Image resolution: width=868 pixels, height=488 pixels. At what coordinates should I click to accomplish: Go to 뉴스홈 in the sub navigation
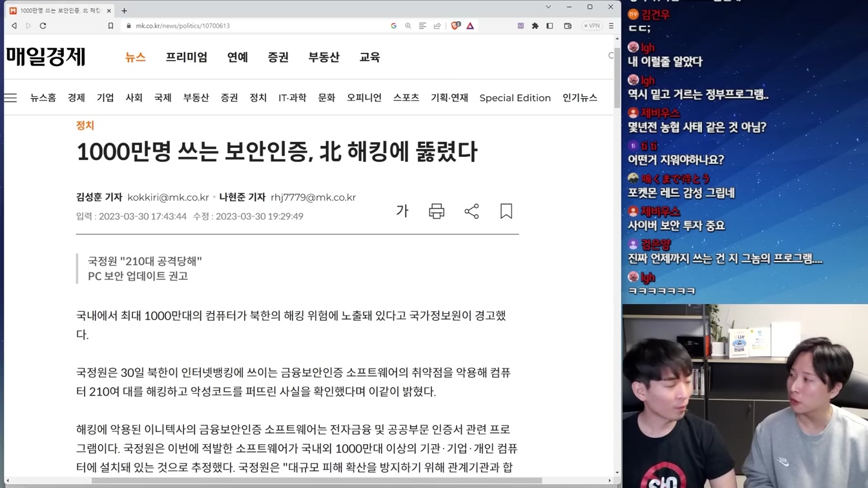pyautogui.click(x=43, y=97)
